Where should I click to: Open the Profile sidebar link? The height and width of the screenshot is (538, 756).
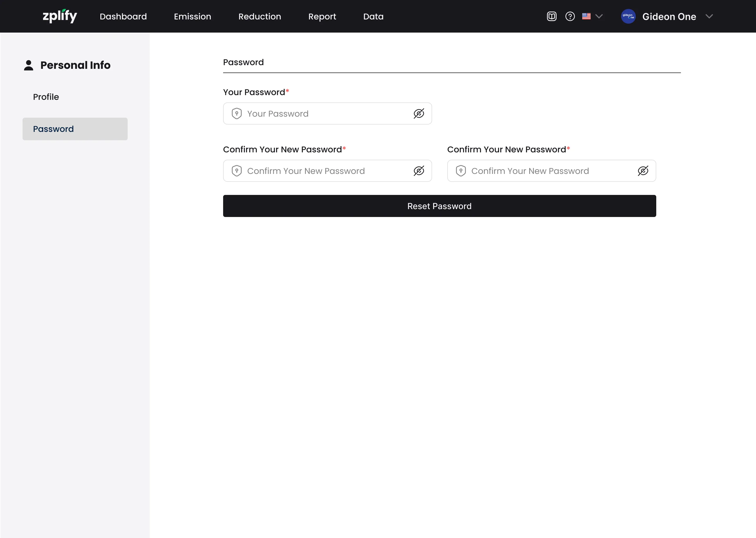click(46, 97)
